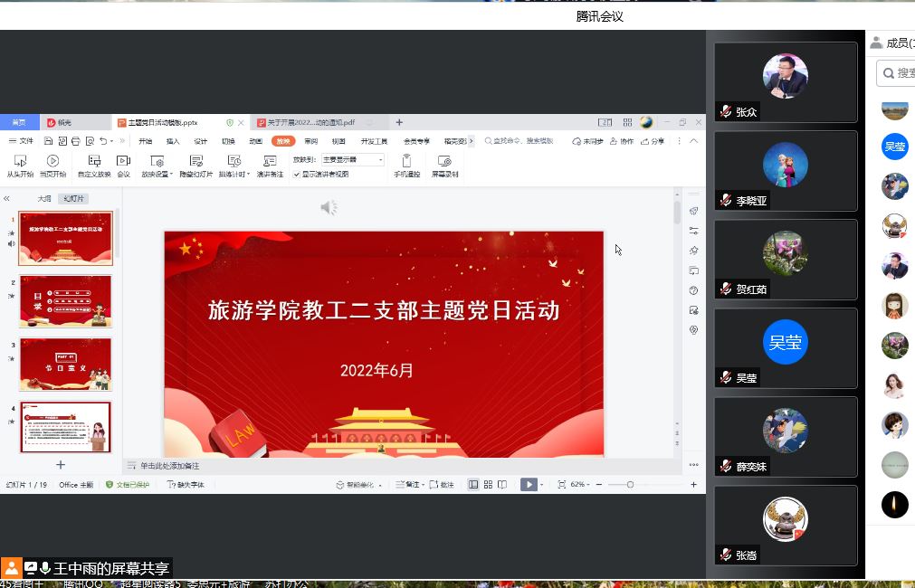
Task: Adjust zoom slider in status bar
Action: point(630,485)
